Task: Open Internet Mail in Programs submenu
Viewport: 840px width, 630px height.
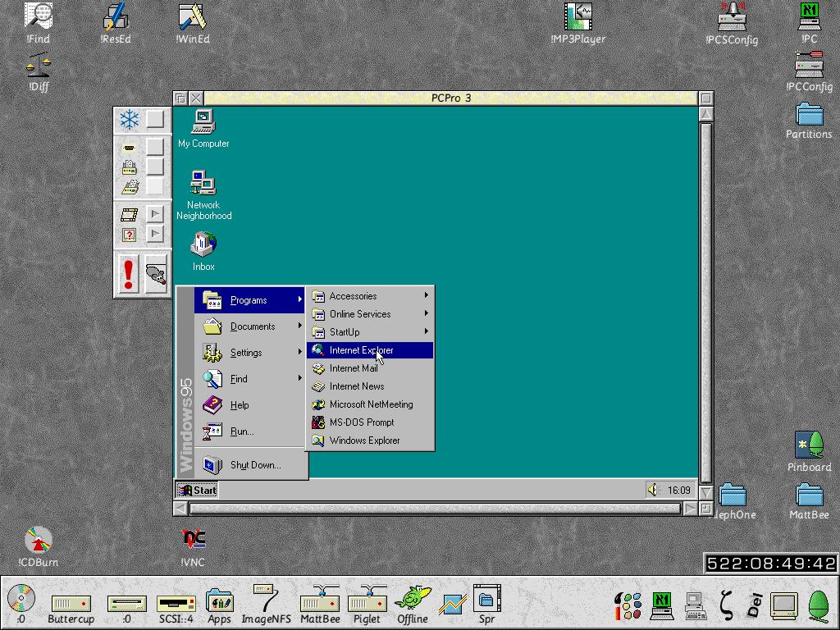Action: (x=370, y=368)
